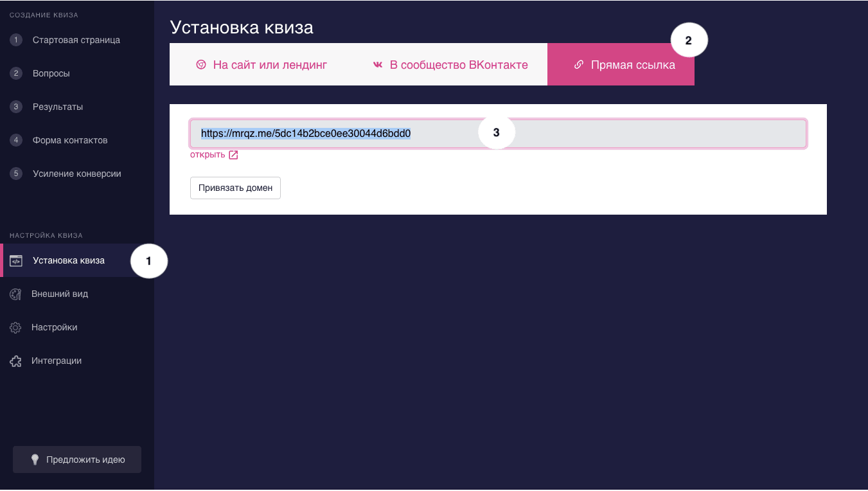Image resolution: width=868 pixels, height=491 pixels.
Task: Open Настройки via the gear icon
Action: pos(15,327)
